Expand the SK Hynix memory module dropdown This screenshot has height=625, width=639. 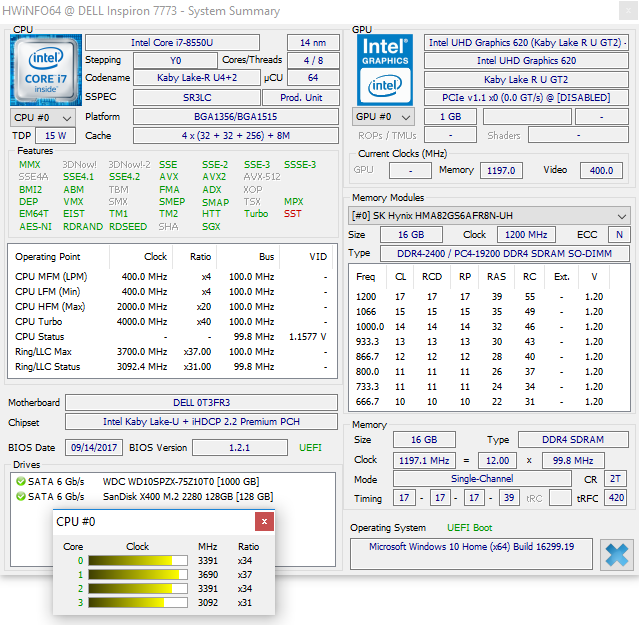(x=489, y=216)
